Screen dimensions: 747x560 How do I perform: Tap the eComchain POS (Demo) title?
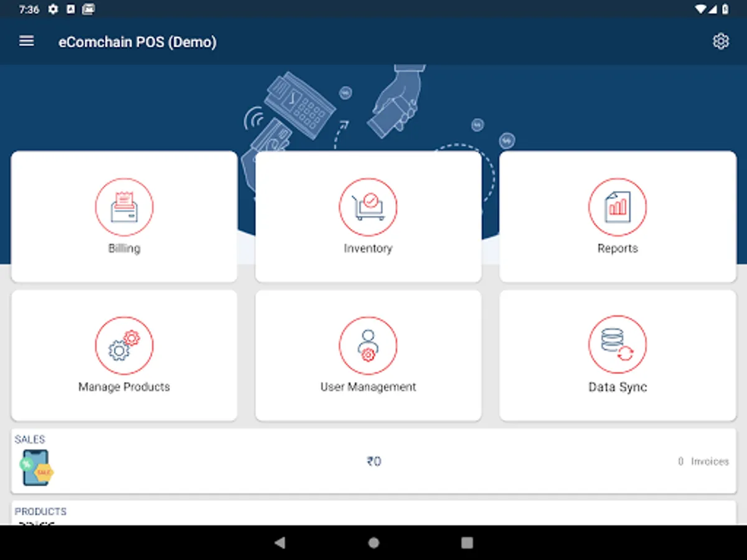[x=138, y=42]
